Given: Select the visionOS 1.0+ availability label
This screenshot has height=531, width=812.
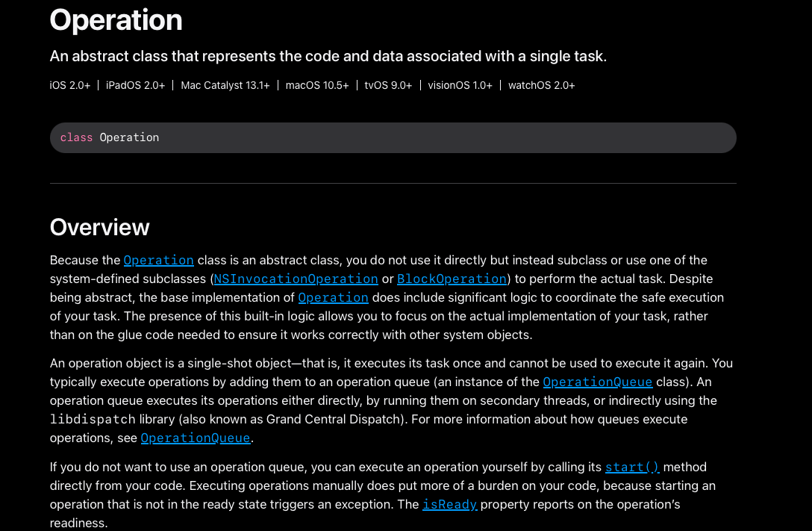Looking at the screenshot, I should [x=460, y=85].
